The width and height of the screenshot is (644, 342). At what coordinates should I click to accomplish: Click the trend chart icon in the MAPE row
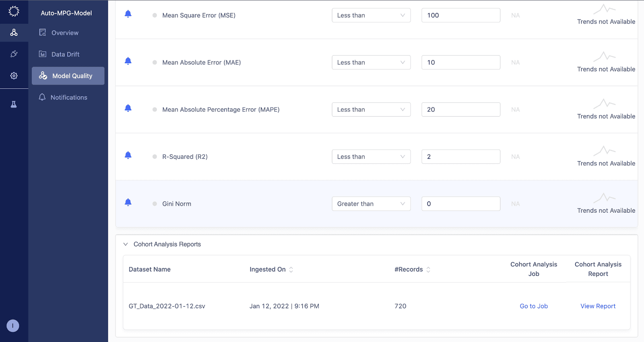coord(605,103)
